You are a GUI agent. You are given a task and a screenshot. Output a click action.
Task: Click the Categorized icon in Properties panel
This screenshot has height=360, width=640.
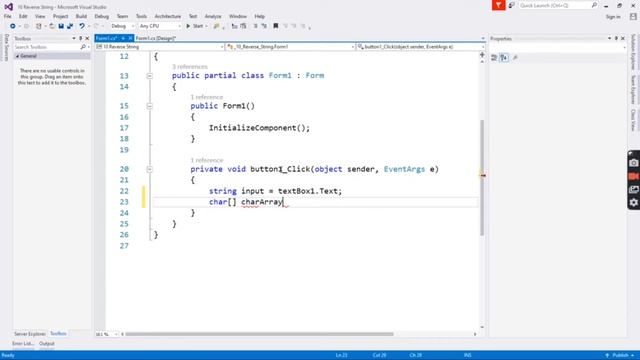pos(494,58)
